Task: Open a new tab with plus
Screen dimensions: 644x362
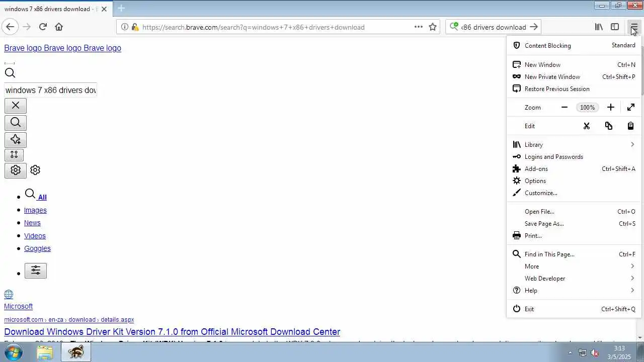Action: pyautogui.click(x=121, y=8)
